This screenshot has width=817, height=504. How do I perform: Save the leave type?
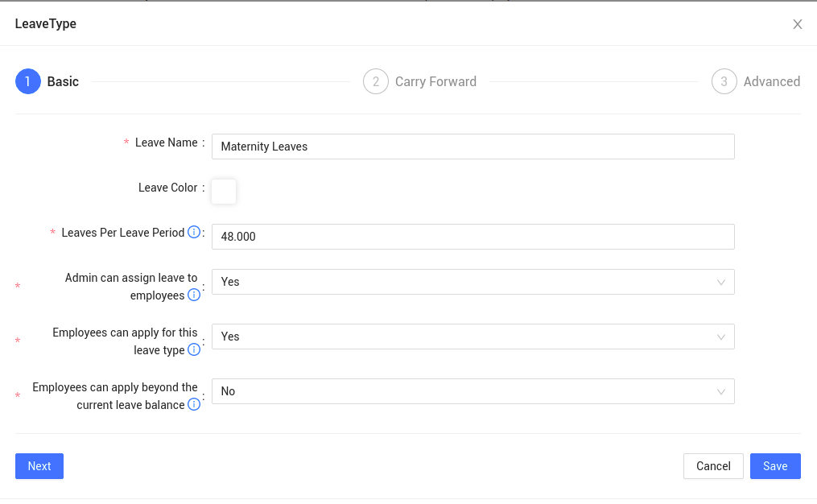(x=775, y=466)
